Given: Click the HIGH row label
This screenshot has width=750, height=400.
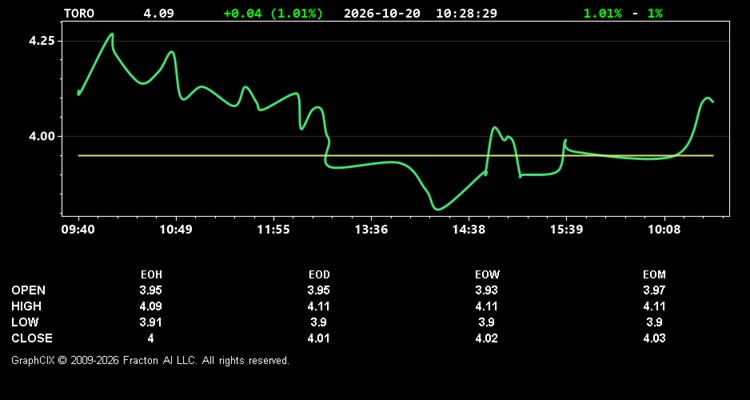Looking at the screenshot, I should point(26,306).
